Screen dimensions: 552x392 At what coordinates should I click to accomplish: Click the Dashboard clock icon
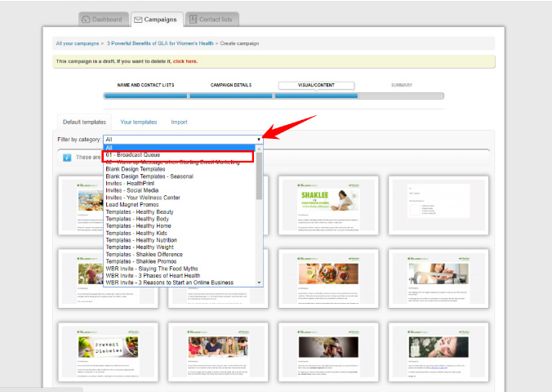tap(86, 20)
